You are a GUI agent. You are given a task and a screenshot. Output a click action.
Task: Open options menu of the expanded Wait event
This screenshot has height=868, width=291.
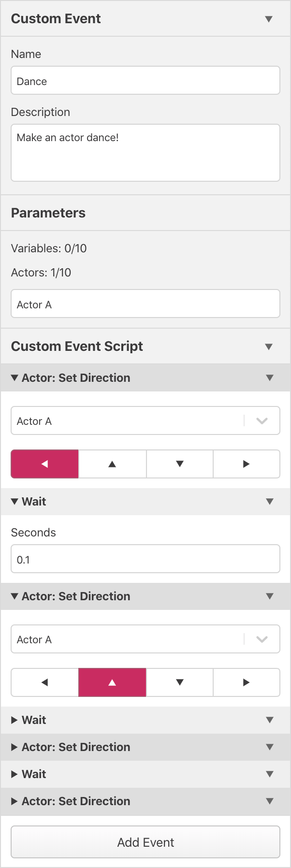pyautogui.click(x=270, y=502)
